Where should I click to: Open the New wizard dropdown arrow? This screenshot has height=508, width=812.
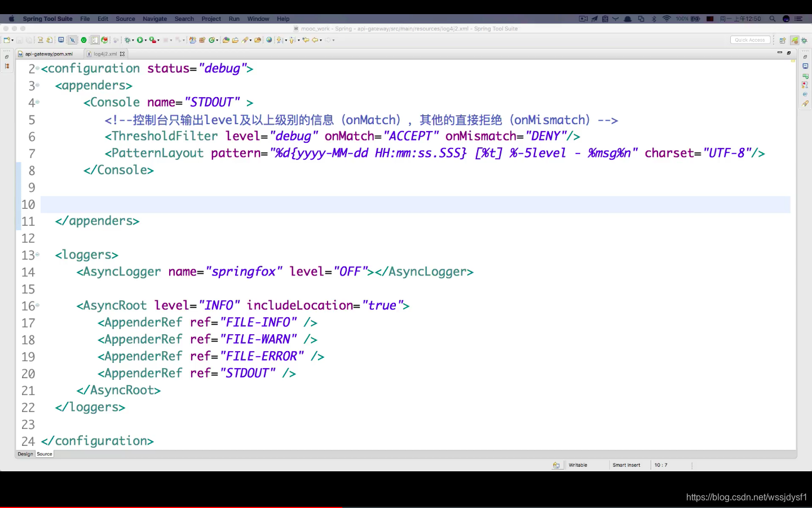pyautogui.click(x=12, y=40)
